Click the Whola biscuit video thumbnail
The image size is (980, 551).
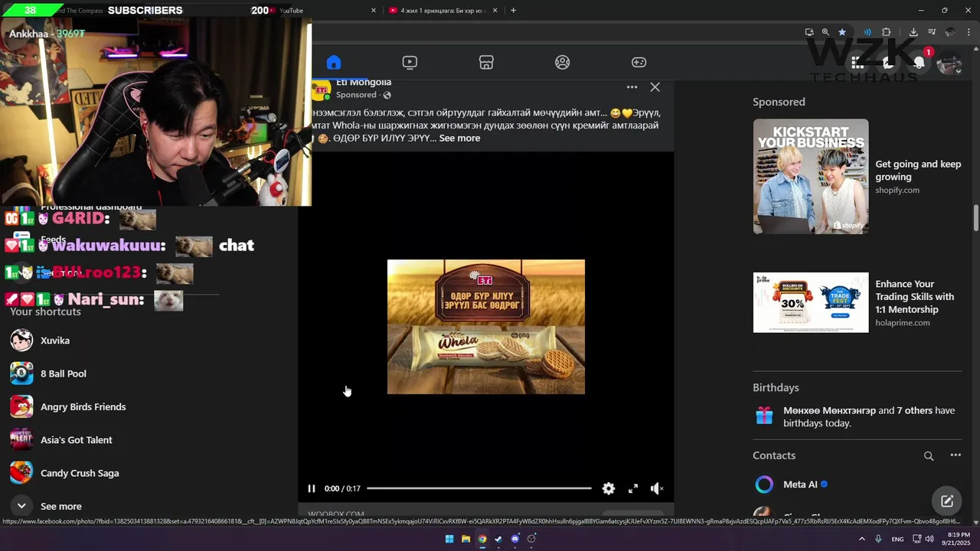(486, 327)
